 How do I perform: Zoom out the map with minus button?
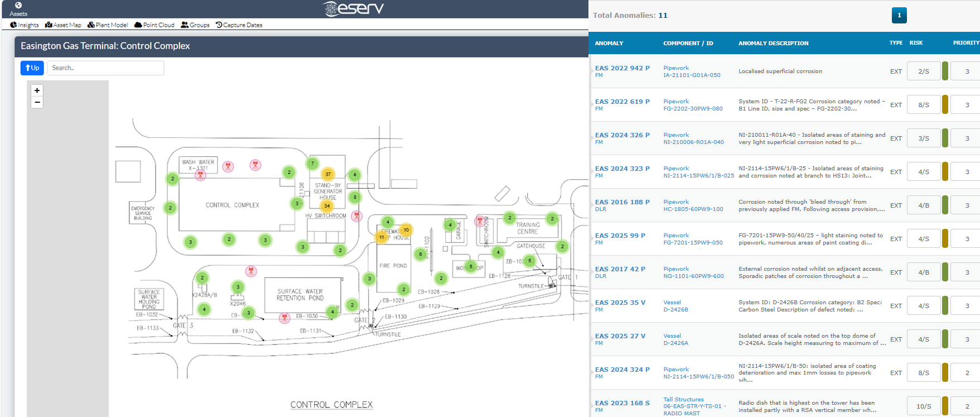[x=37, y=102]
